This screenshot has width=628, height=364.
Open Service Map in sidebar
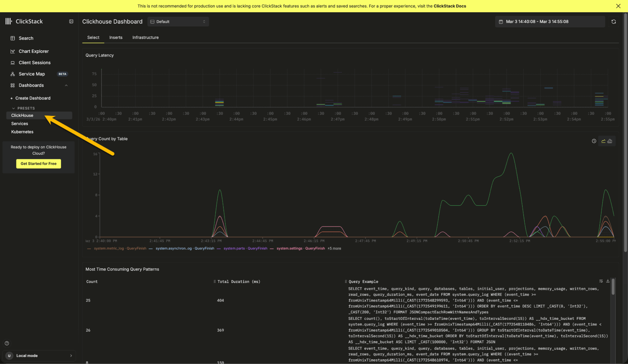click(32, 74)
